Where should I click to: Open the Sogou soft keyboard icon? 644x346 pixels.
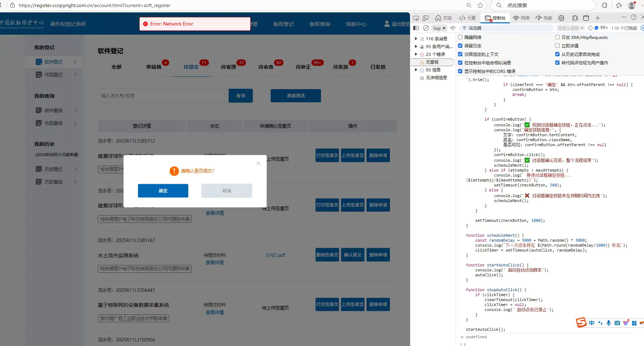(617, 323)
